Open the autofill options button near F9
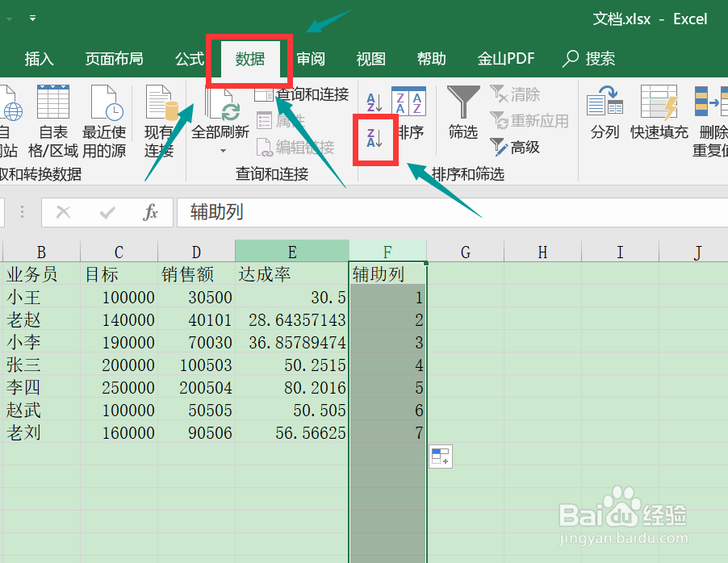Viewport: 728px width, 563px height. [x=441, y=457]
